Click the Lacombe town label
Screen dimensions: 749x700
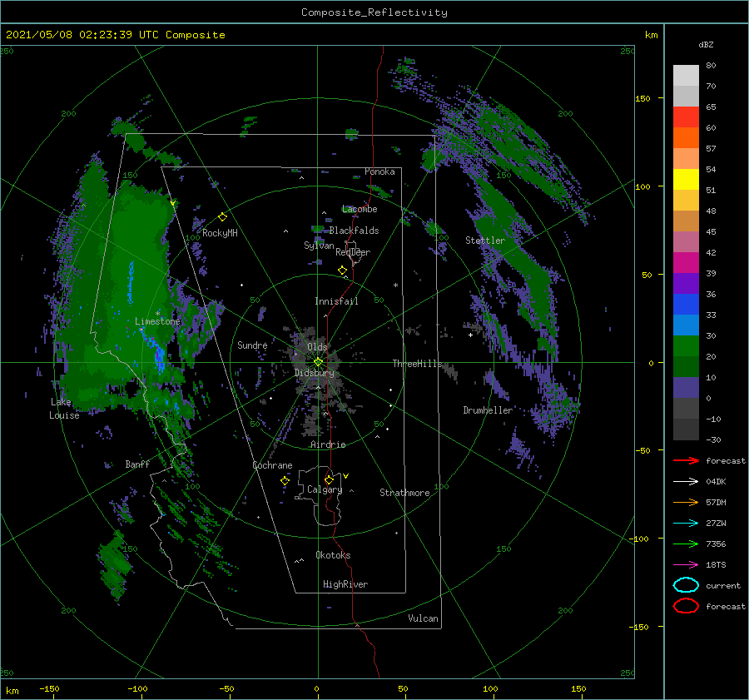pos(360,209)
